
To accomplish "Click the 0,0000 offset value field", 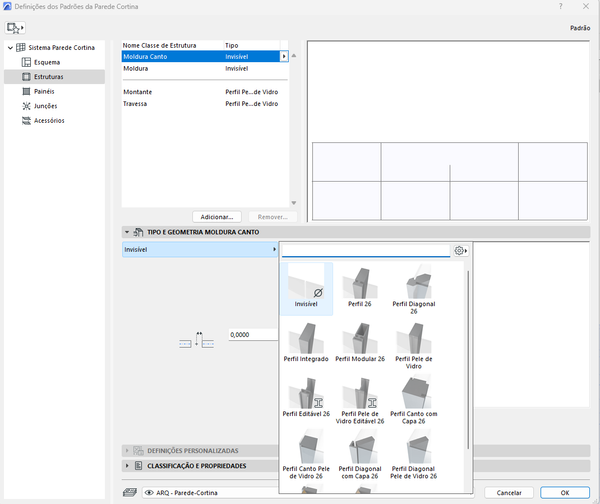I will [x=253, y=334].
